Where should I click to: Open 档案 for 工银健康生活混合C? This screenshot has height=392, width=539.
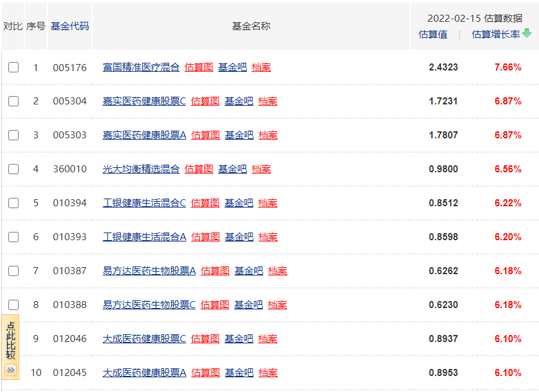[x=268, y=203]
